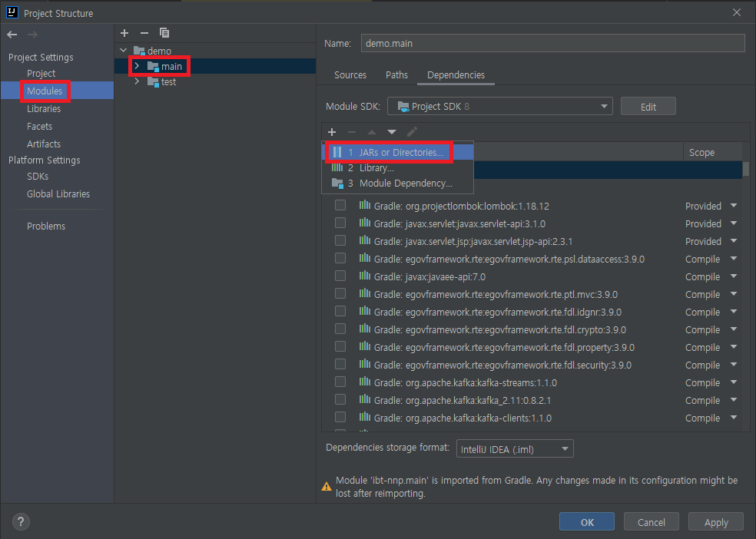Toggle export checkbox for lombok:1.18.12
Screen dimensions: 756x539
[x=340, y=205]
